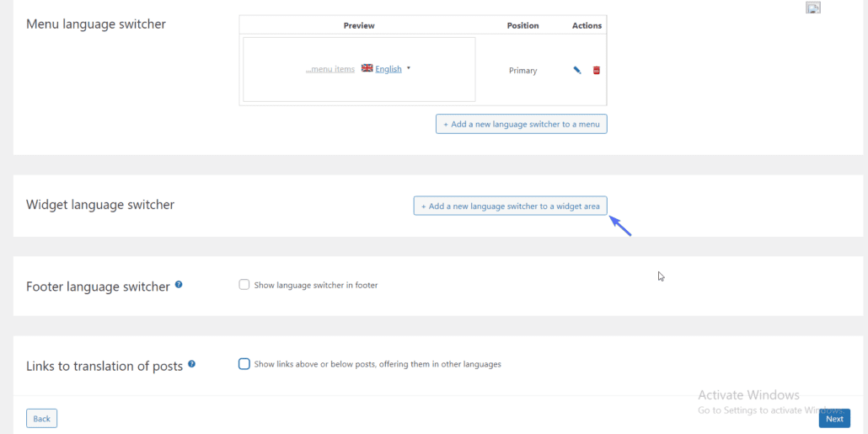Click the Actions column header
Viewport: 868px width, 434px height.
587,25
